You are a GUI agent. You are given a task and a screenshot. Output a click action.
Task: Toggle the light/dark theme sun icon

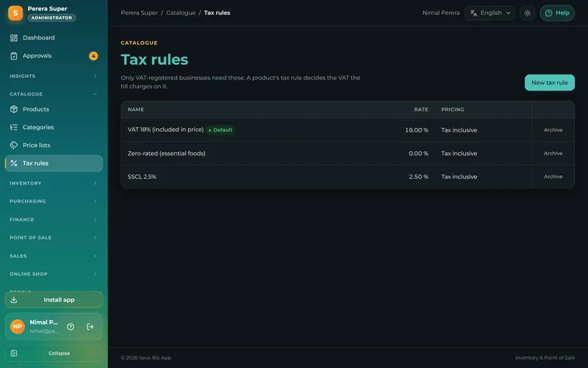527,13
